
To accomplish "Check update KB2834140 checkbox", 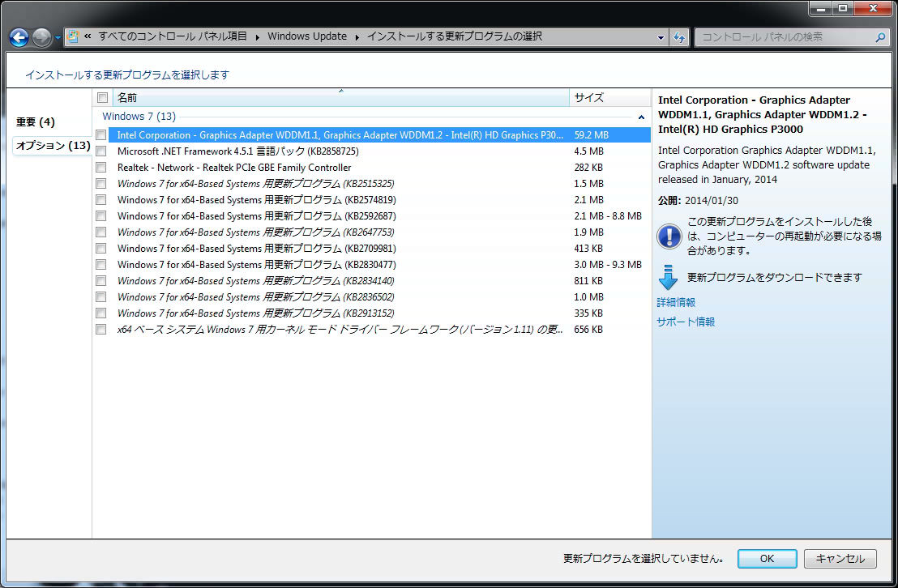I will coord(101,281).
